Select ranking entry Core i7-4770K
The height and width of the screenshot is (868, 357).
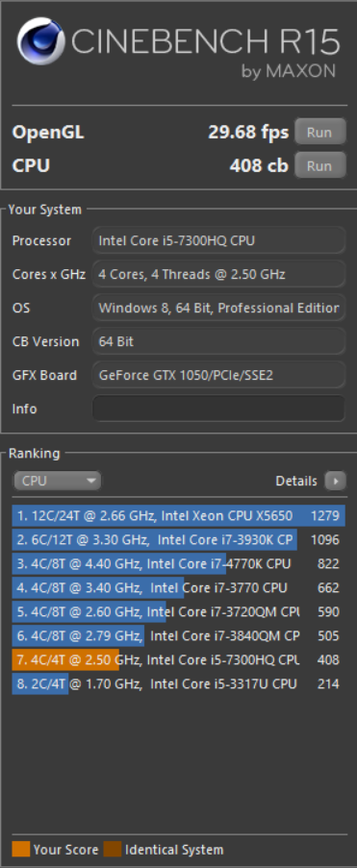[179, 563]
